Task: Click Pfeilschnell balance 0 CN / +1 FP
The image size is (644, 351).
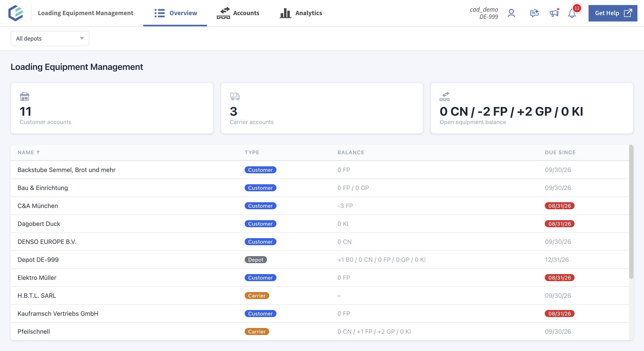Action: [x=374, y=331]
